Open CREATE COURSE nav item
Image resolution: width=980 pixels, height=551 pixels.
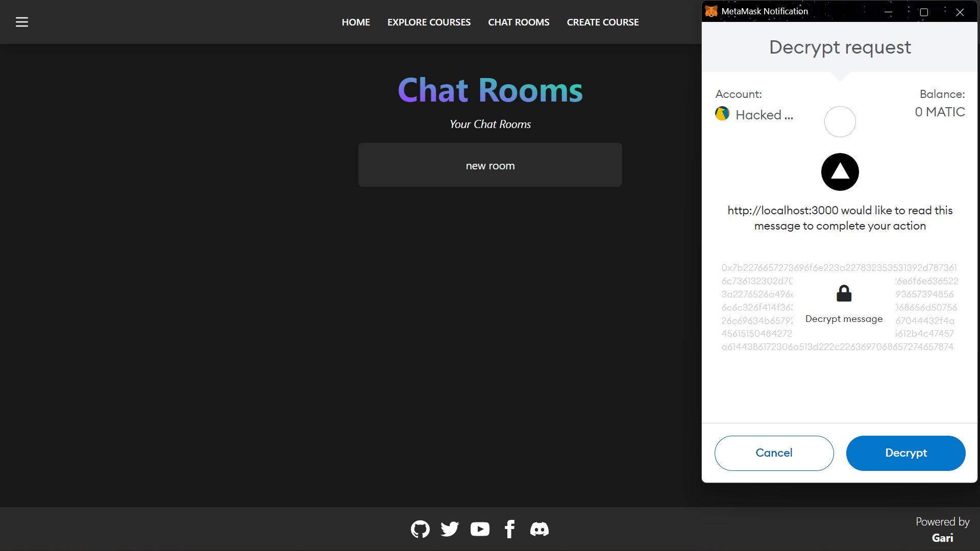point(603,22)
